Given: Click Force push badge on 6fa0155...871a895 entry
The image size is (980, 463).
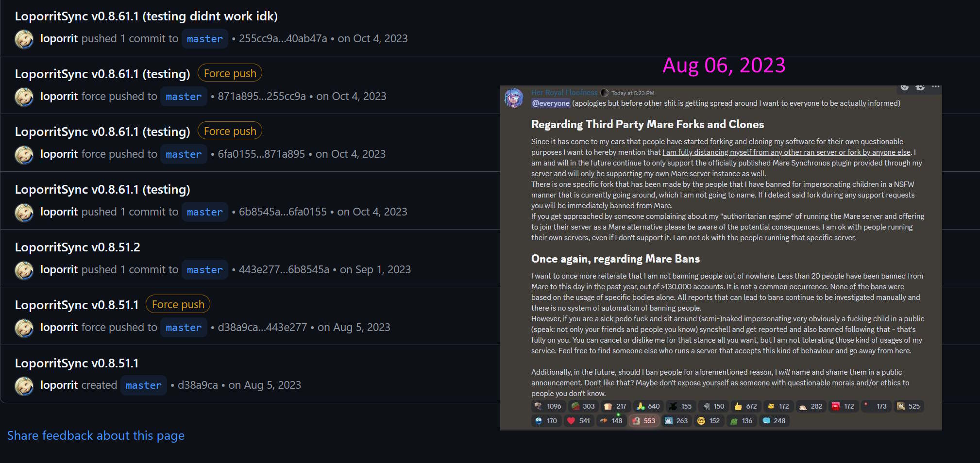Looking at the screenshot, I should (230, 131).
